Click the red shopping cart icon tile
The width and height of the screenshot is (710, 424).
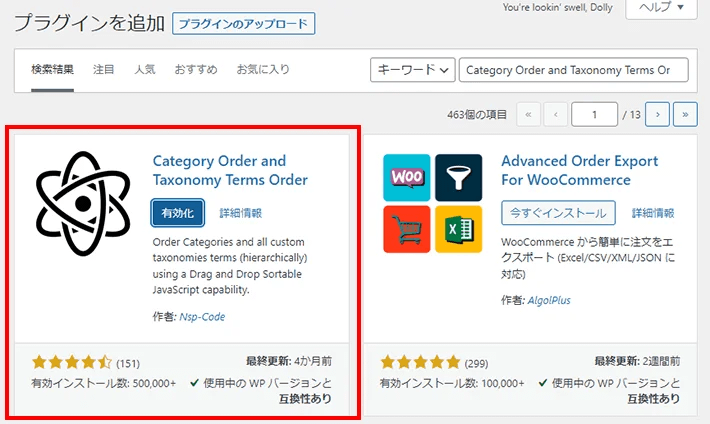point(407,229)
